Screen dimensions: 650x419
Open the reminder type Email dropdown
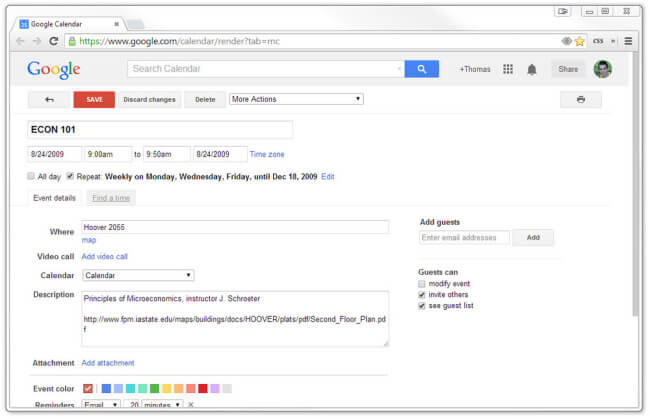101,405
